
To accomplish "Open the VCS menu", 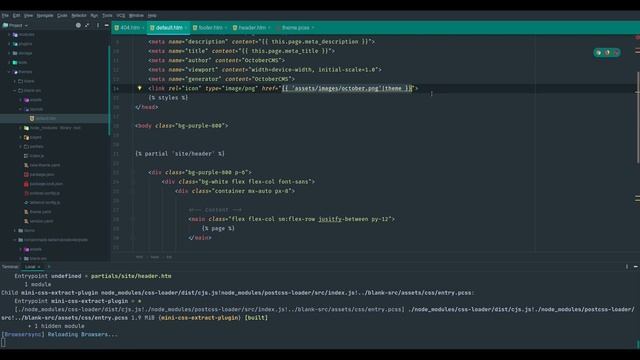I will coord(121,16).
